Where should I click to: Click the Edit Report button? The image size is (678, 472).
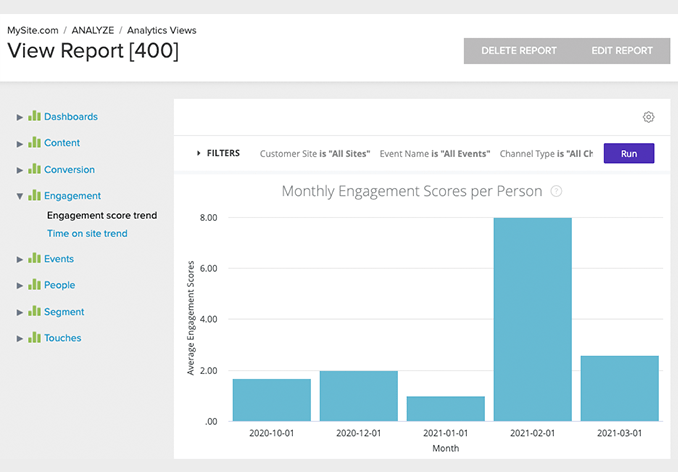pyautogui.click(x=622, y=50)
